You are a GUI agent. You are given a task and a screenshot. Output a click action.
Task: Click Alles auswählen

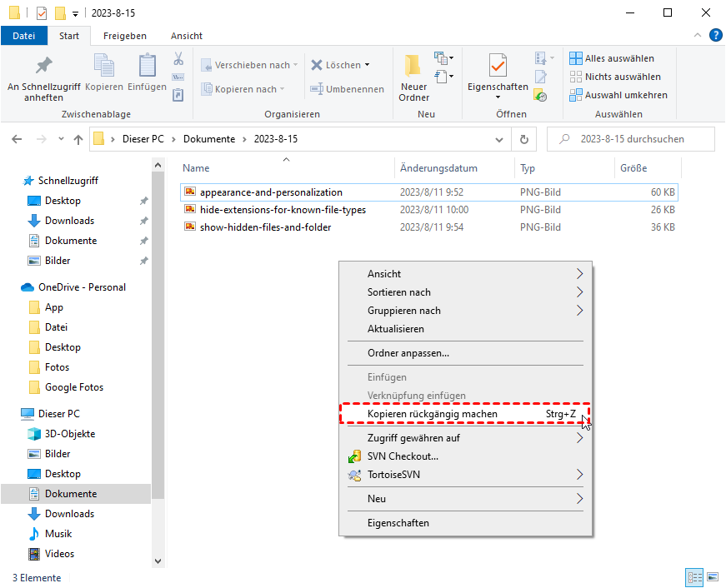click(612, 58)
